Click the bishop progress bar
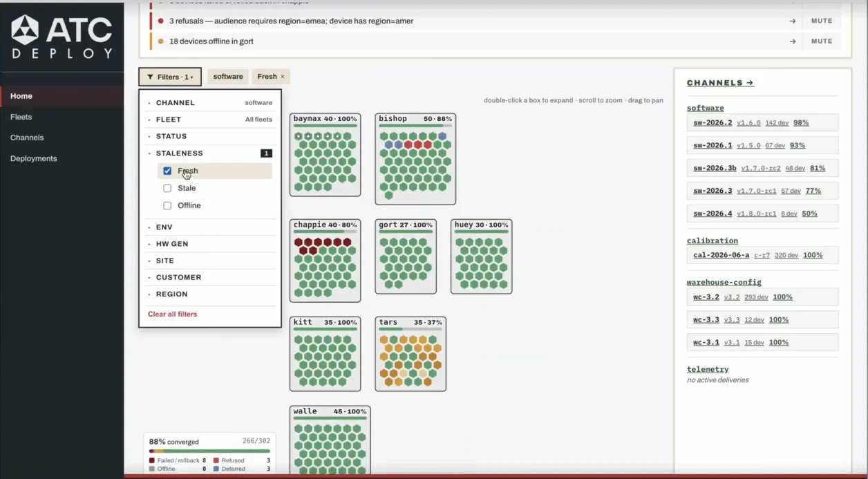 click(x=415, y=126)
